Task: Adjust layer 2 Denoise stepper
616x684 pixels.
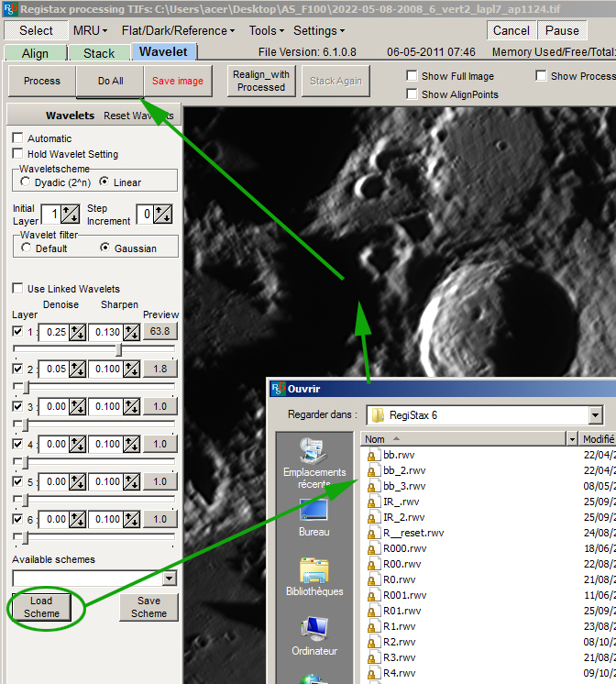Action: 77,369
